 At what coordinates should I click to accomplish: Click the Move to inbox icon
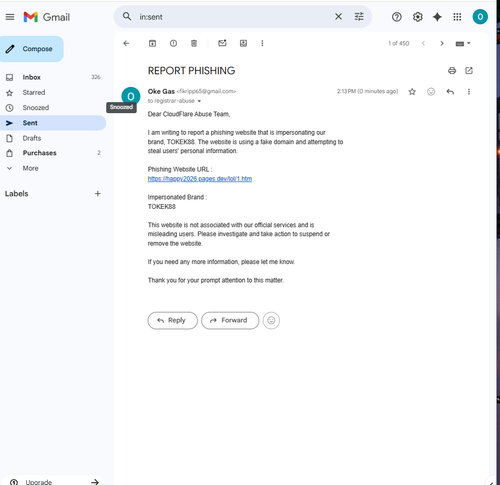pyautogui.click(x=243, y=43)
